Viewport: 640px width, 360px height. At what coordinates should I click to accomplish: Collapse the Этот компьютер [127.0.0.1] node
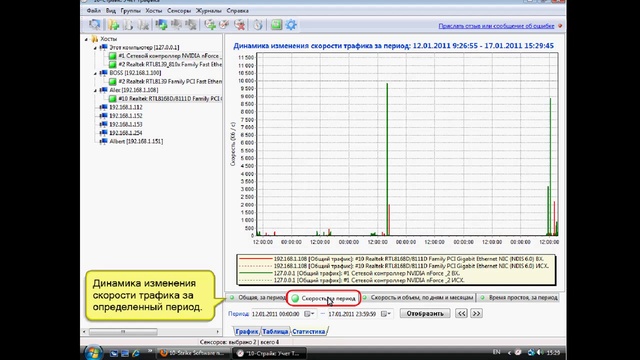[95, 48]
